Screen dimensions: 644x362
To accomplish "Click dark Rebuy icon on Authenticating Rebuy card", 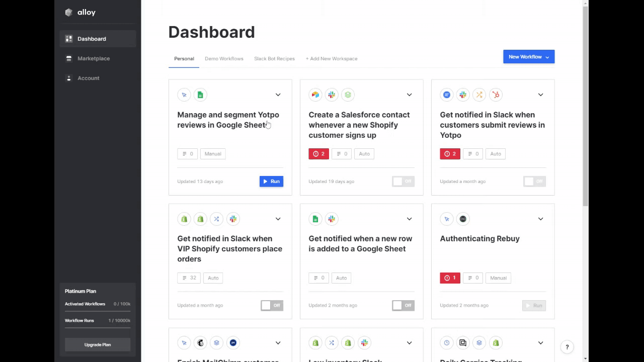I will 463,219.
